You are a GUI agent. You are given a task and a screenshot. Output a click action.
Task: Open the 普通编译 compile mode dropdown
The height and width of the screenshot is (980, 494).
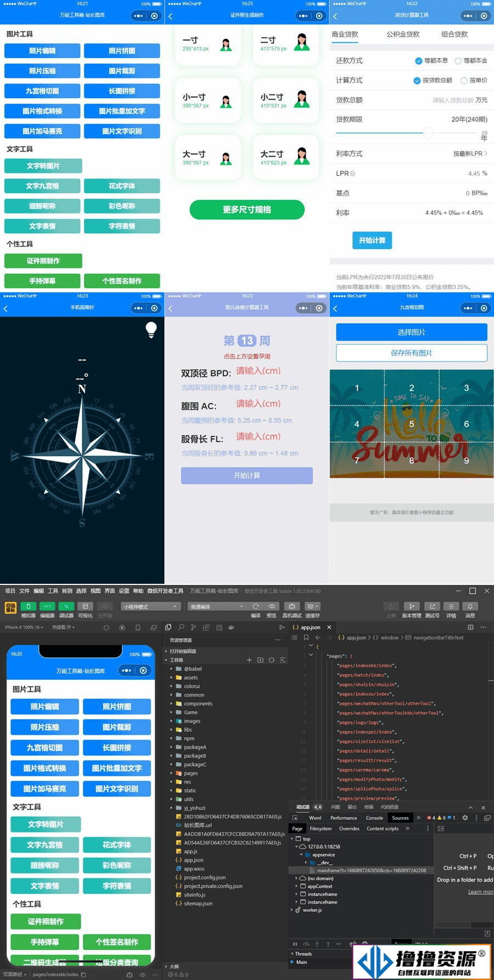point(217,606)
